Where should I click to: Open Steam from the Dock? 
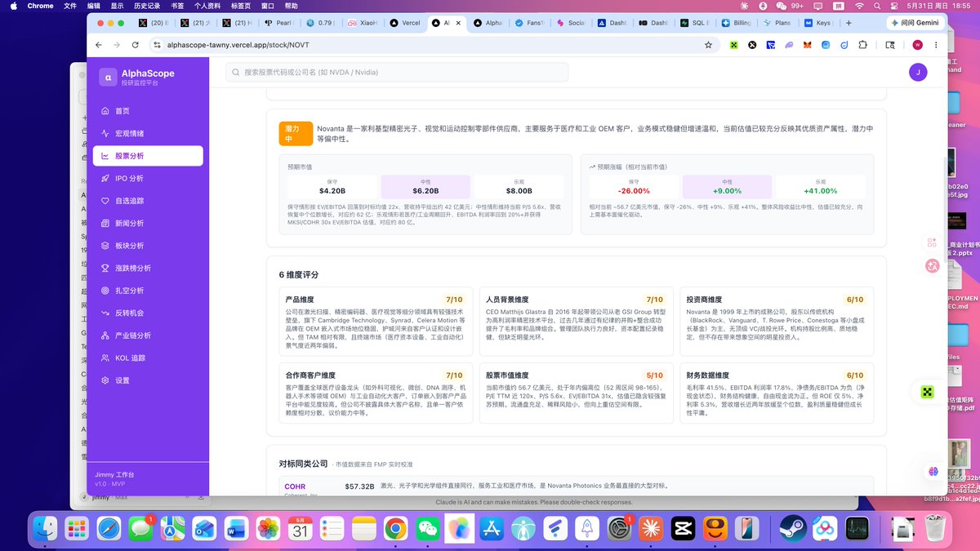click(791, 529)
